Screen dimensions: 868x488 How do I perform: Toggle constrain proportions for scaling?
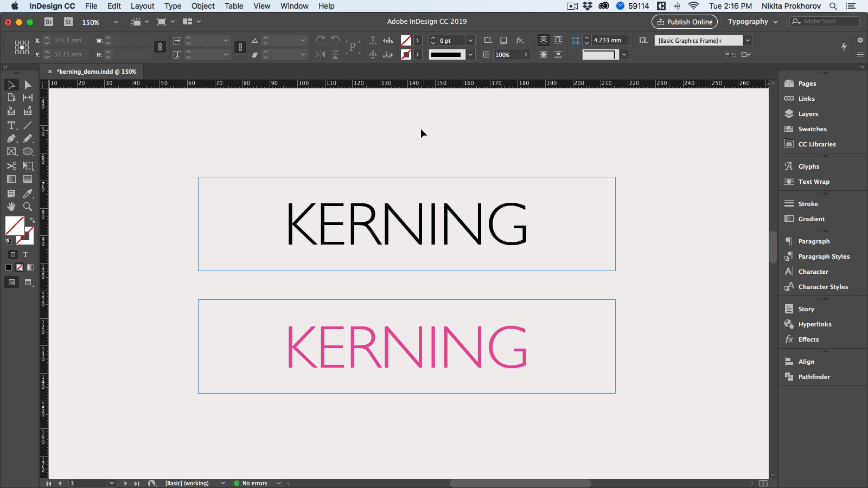point(240,47)
